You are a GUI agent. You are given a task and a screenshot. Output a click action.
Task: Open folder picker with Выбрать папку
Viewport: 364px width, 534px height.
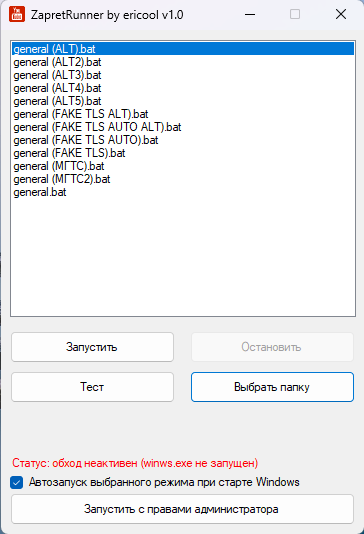coord(272,387)
